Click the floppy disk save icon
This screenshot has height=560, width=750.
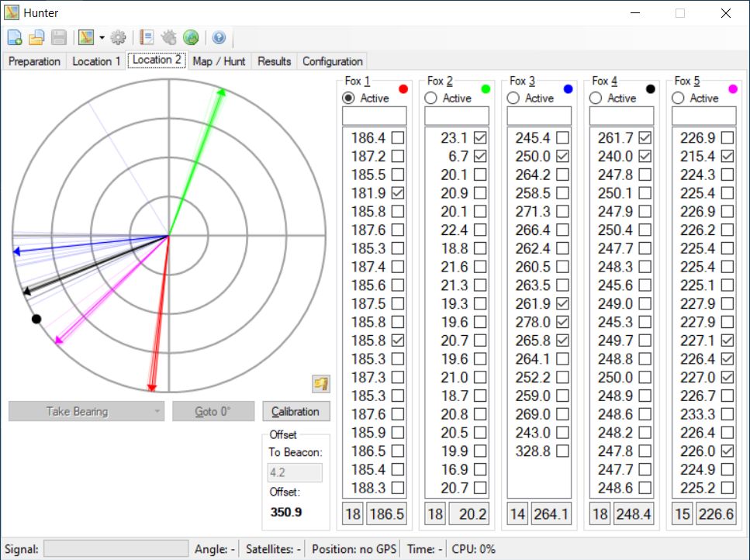pos(59,37)
